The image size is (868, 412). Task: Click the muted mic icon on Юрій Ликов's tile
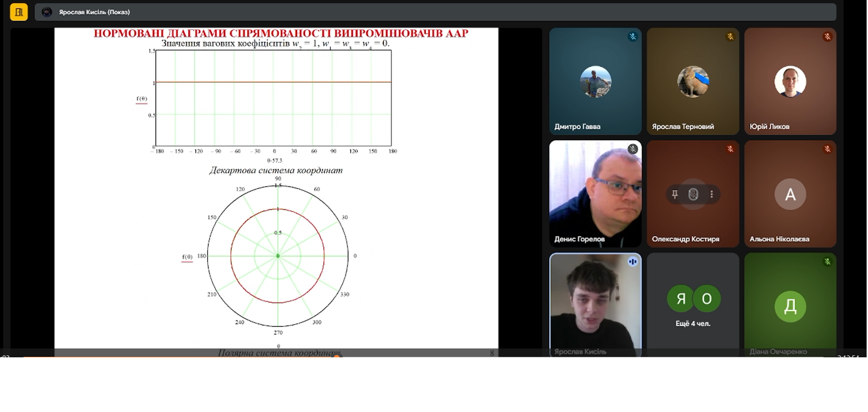(827, 37)
